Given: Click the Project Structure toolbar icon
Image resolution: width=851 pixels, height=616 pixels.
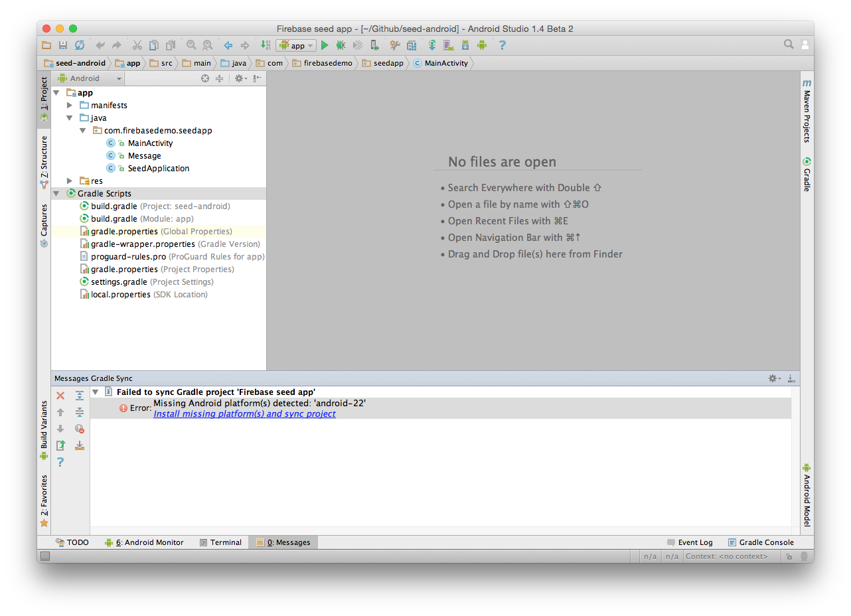Looking at the screenshot, I should (412, 45).
